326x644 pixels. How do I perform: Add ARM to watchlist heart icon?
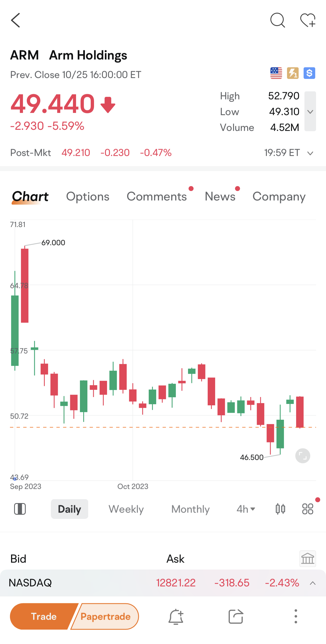(x=308, y=20)
